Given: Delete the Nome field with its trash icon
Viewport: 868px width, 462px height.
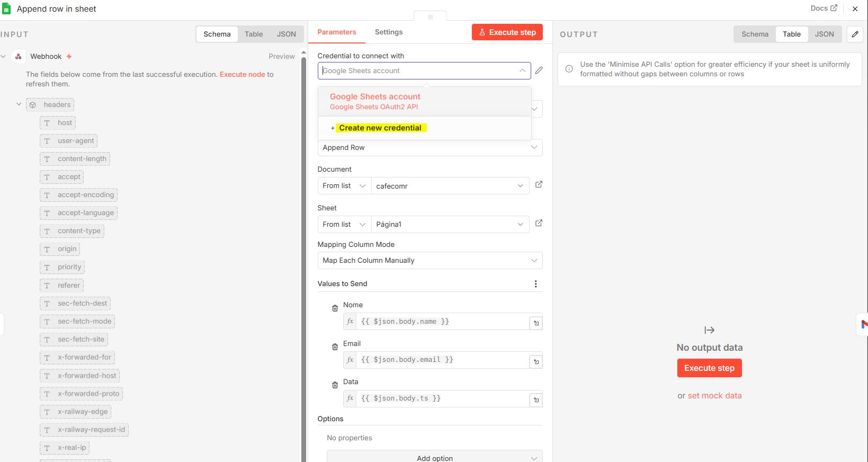Looking at the screenshot, I should 335,308.
